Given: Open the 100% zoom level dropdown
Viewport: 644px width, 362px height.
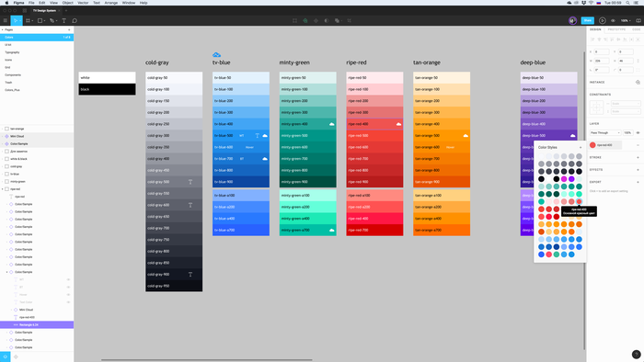Looking at the screenshot, I should 626,20.
